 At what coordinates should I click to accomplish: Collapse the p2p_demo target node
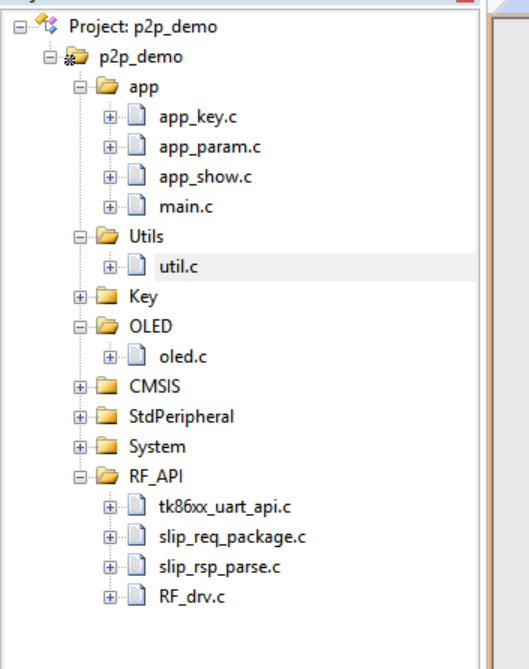click(50, 57)
